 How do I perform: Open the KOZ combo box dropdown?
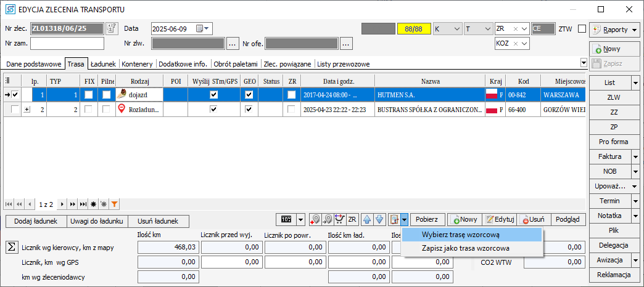point(526,43)
